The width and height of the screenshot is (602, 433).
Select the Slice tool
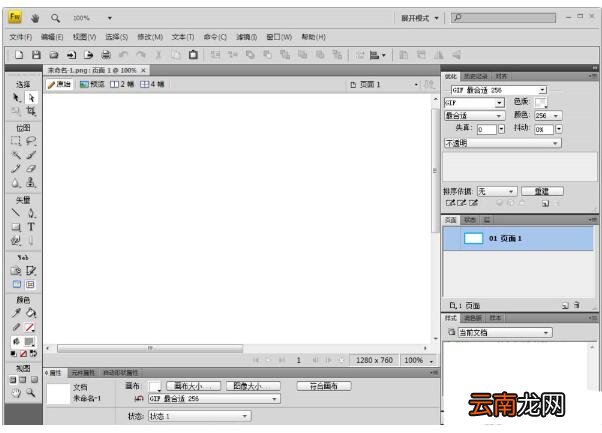point(31,271)
